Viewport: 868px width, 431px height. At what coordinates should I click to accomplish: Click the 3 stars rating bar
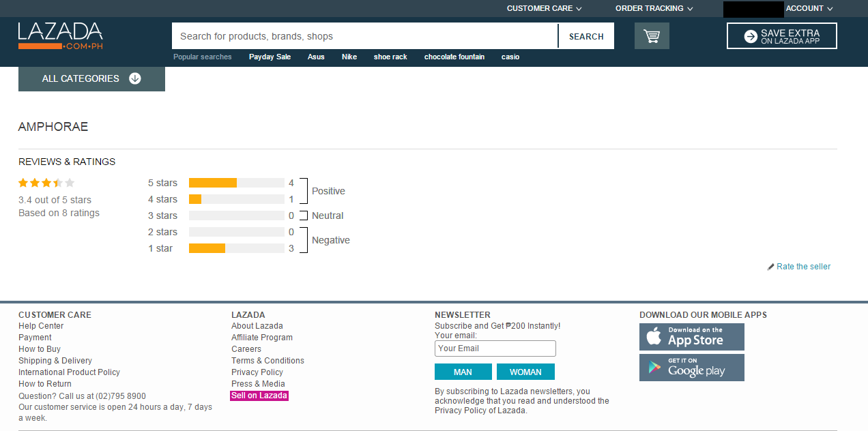(237, 215)
